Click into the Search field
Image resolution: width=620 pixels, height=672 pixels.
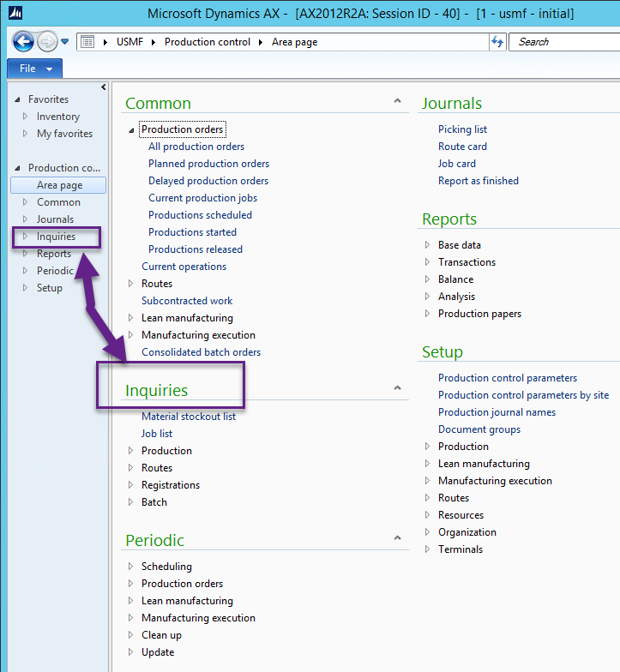pos(564,42)
